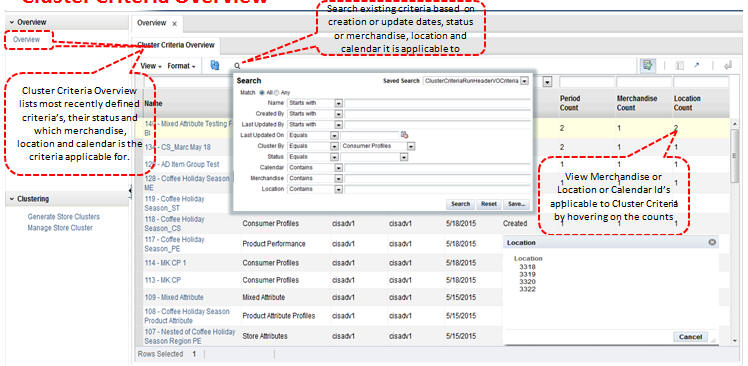Click the Created By search text field
Viewport: 748px width, 366px height.
click(437, 114)
